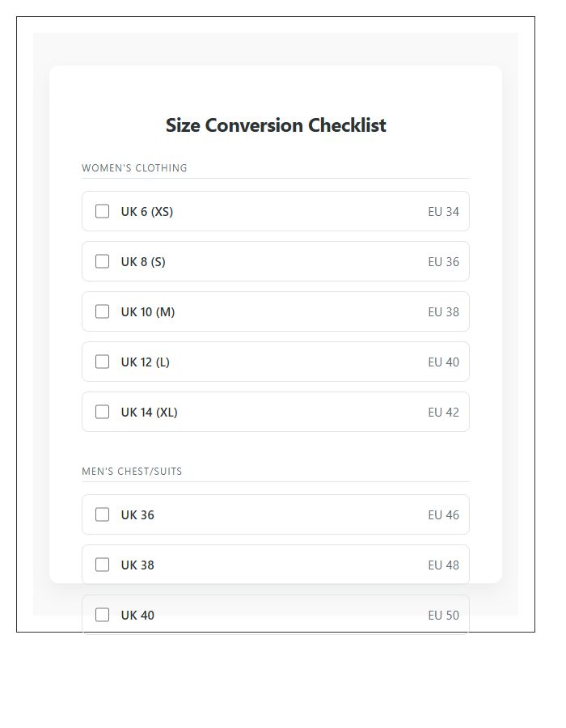Check the UK 12 (L) checkbox
The height and width of the screenshot is (728, 566).
pyautogui.click(x=102, y=362)
